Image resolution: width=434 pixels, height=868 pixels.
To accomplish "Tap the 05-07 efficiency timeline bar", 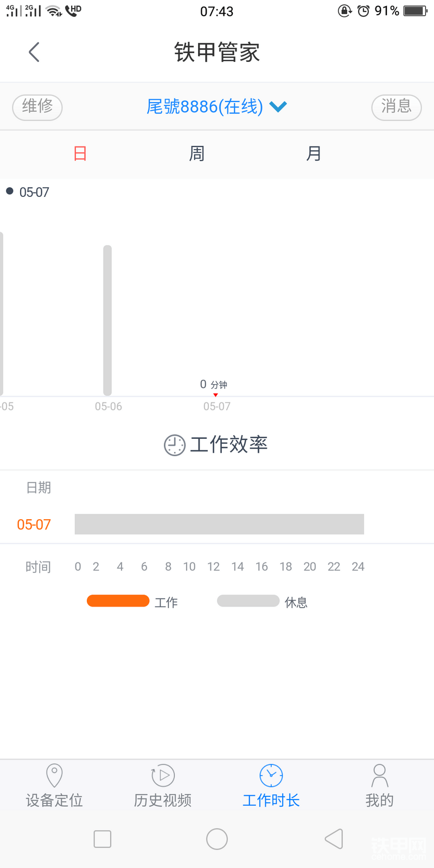I will pos(219,524).
